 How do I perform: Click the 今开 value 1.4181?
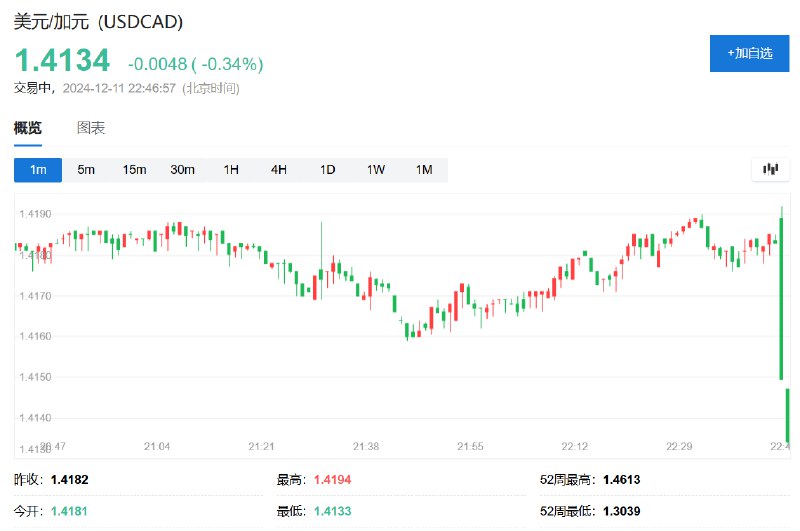point(69,511)
